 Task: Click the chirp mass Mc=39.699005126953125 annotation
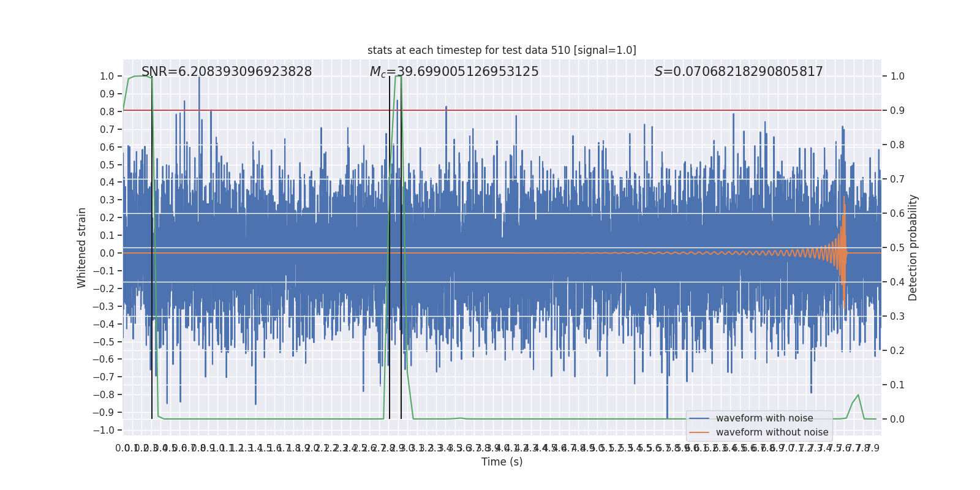[x=454, y=72]
